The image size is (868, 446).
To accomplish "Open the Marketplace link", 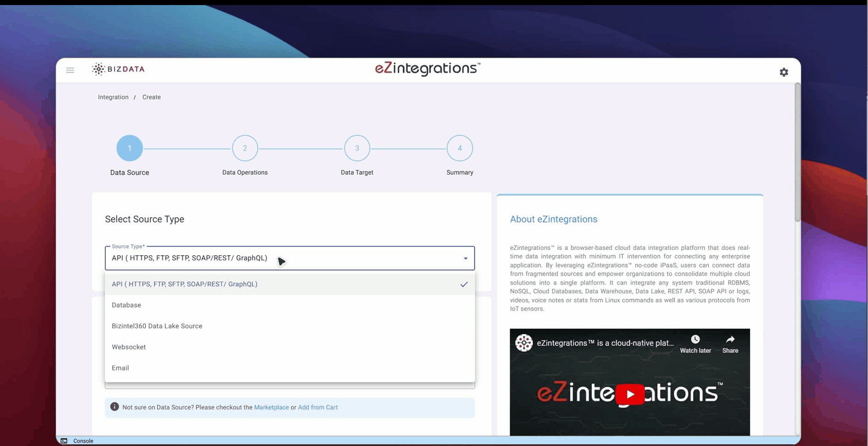I will (271, 407).
